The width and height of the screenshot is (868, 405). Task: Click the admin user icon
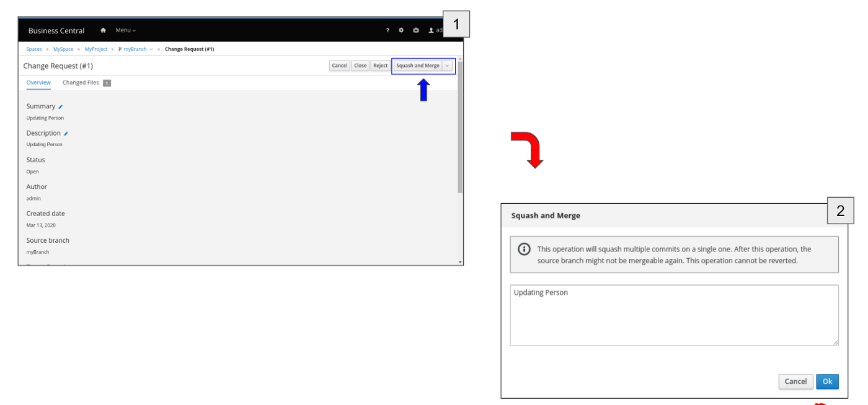coord(432,30)
